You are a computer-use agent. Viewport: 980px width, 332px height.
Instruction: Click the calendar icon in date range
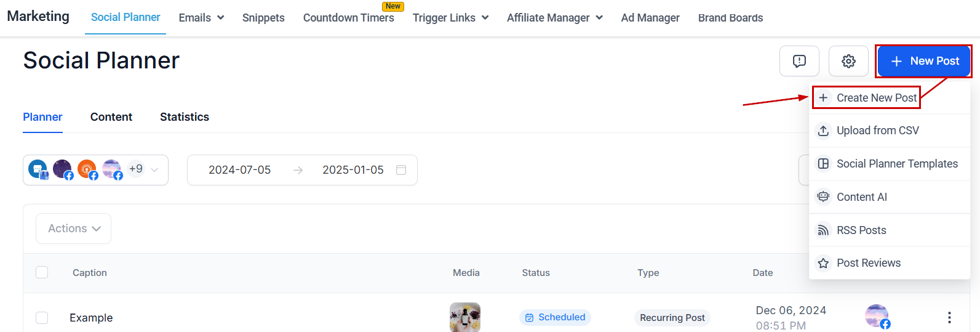coord(401,170)
